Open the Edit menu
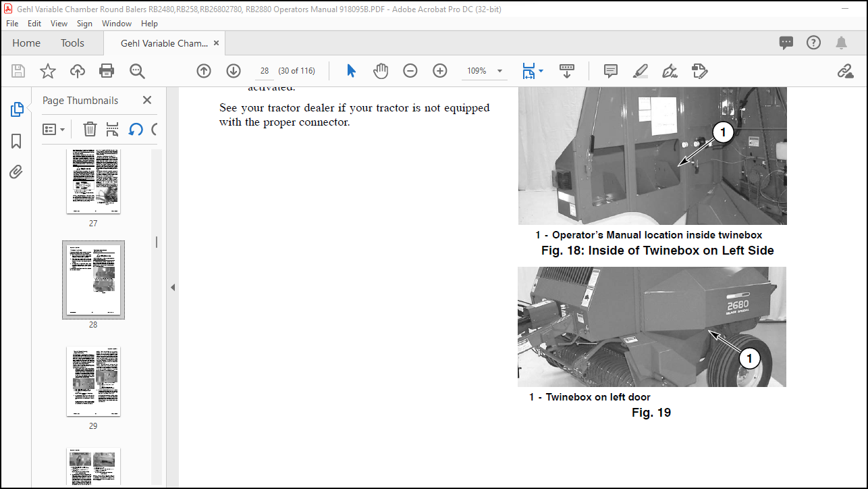This screenshot has height=489, width=868. 34,23
